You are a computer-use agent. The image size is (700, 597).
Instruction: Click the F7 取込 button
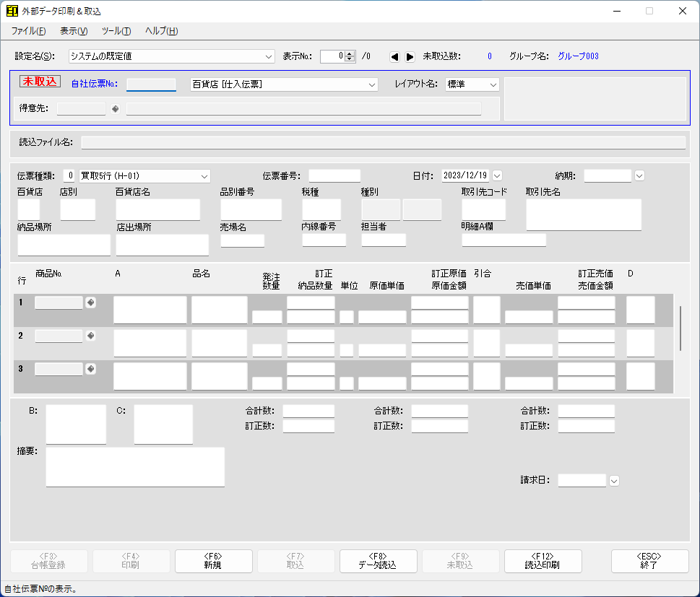pos(295,561)
